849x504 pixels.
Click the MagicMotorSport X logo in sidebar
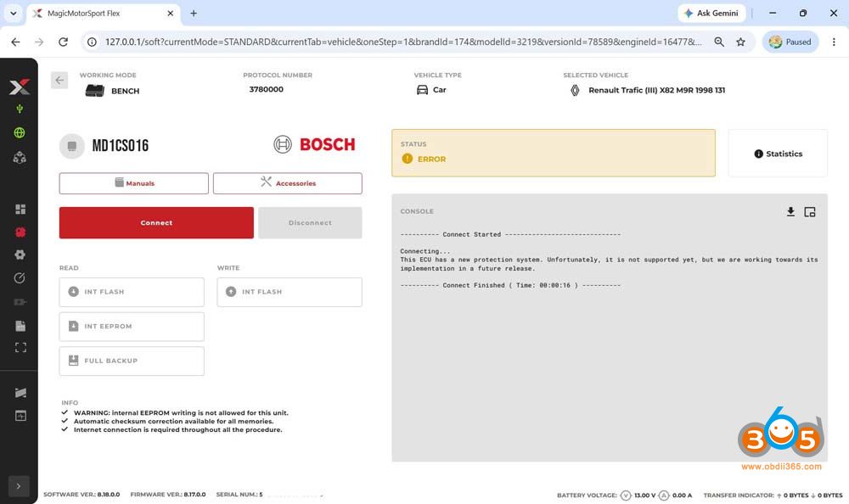[20, 87]
